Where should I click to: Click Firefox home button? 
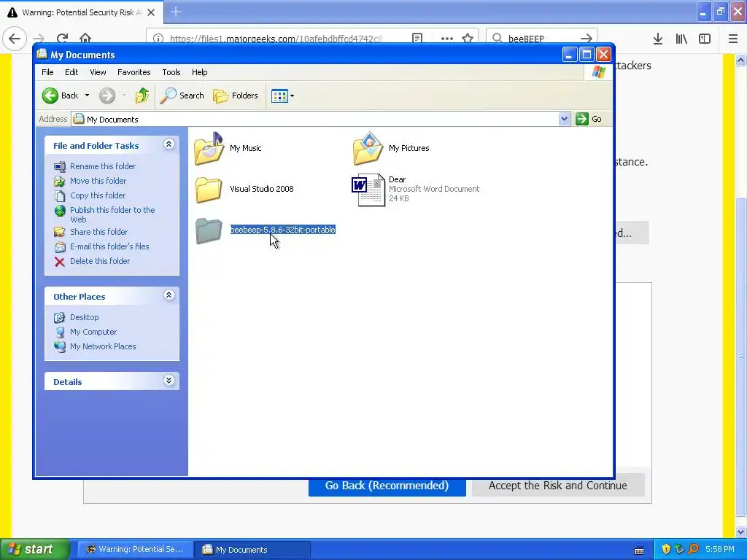point(85,38)
